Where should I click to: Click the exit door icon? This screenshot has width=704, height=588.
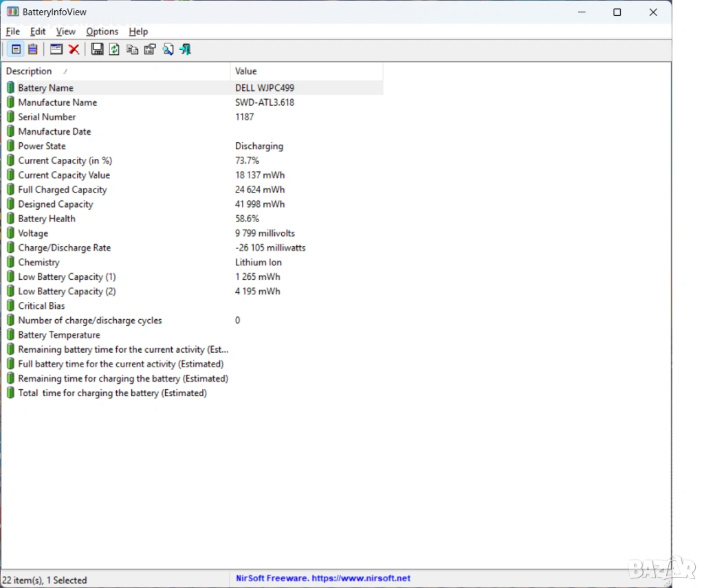pyautogui.click(x=185, y=50)
